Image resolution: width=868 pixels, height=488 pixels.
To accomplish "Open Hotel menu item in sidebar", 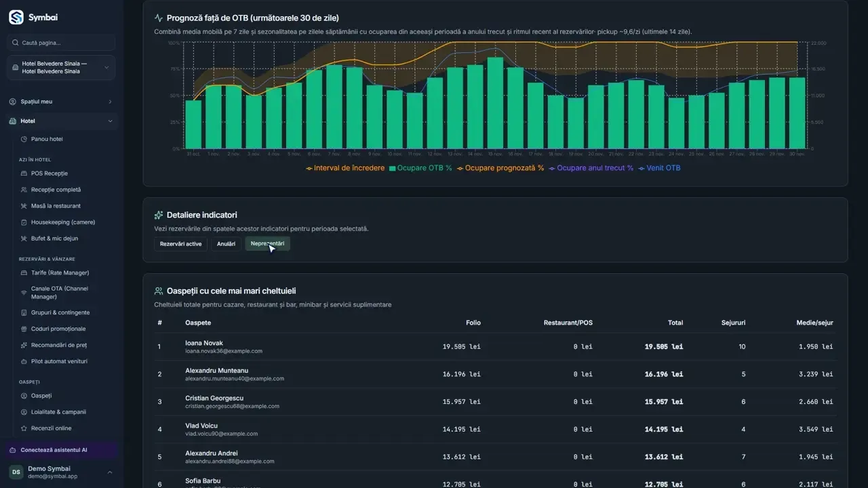I will coord(62,121).
